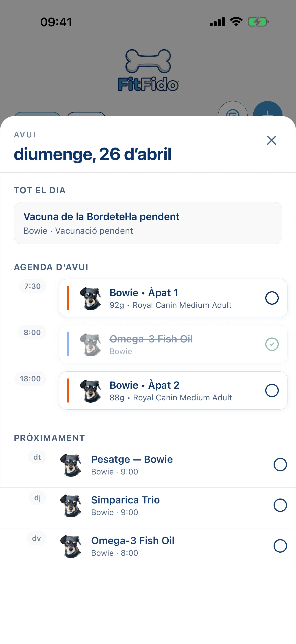The image size is (296, 644).
Task: Mark Bowie Àpat 2 as done
Action: tap(272, 390)
